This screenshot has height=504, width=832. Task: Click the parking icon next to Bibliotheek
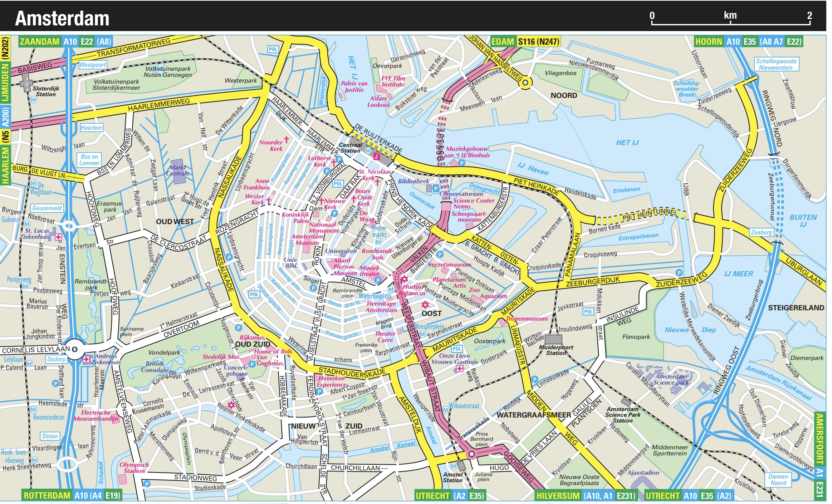point(435,188)
